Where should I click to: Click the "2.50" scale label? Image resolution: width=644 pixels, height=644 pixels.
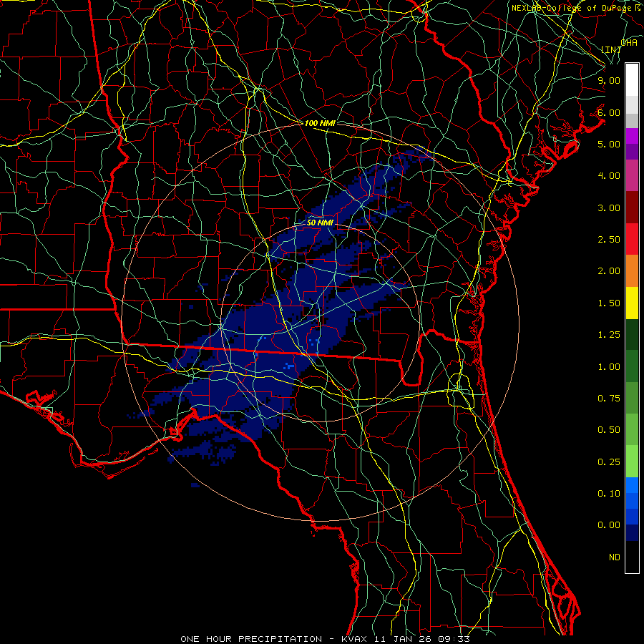click(x=609, y=240)
